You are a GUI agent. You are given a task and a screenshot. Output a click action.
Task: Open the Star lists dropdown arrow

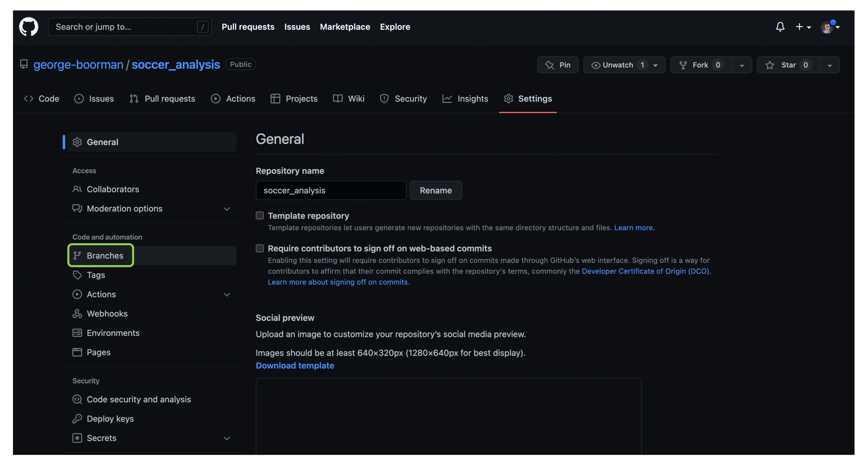point(830,65)
